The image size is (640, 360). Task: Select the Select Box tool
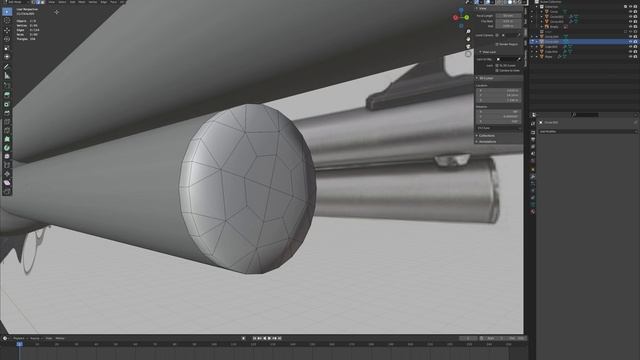7,12
